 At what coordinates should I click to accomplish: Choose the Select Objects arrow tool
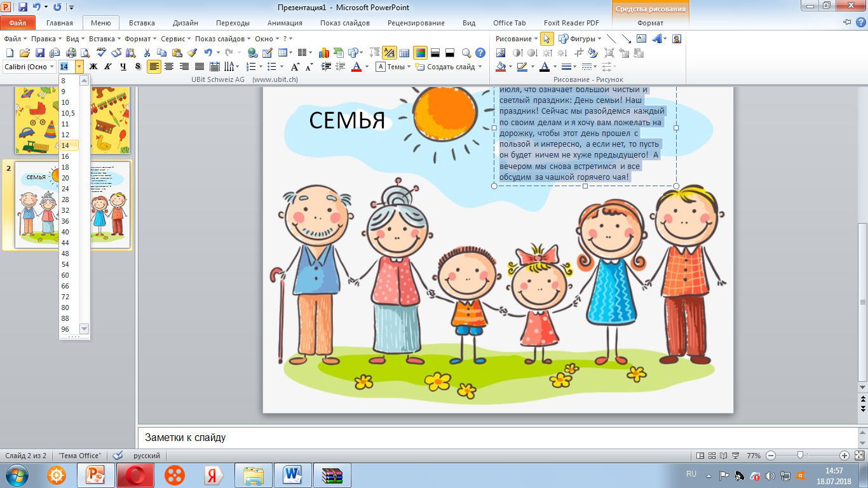(x=546, y=39)
